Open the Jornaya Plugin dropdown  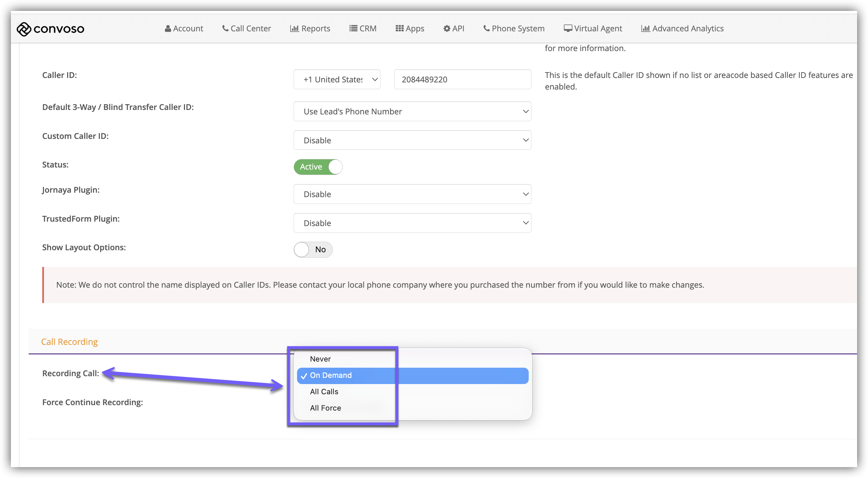412,194
